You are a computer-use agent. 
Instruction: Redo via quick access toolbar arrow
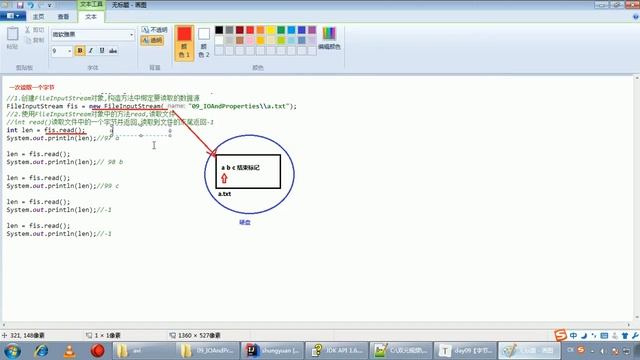40,5
